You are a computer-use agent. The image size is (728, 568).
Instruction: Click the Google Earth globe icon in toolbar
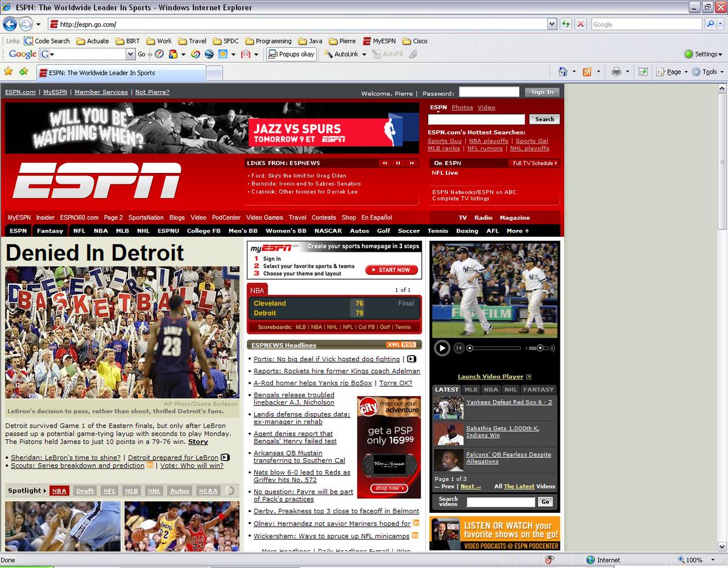(x=209, y=54)
